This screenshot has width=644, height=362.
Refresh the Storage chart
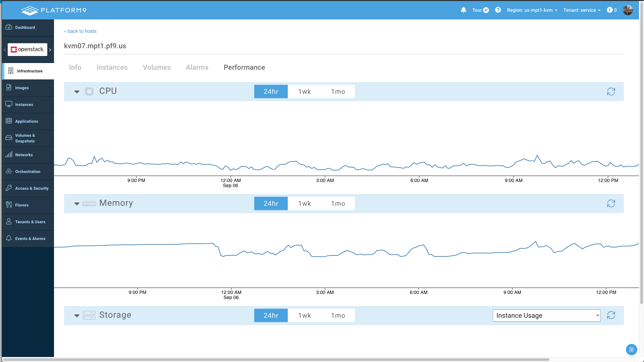[611, 315]
